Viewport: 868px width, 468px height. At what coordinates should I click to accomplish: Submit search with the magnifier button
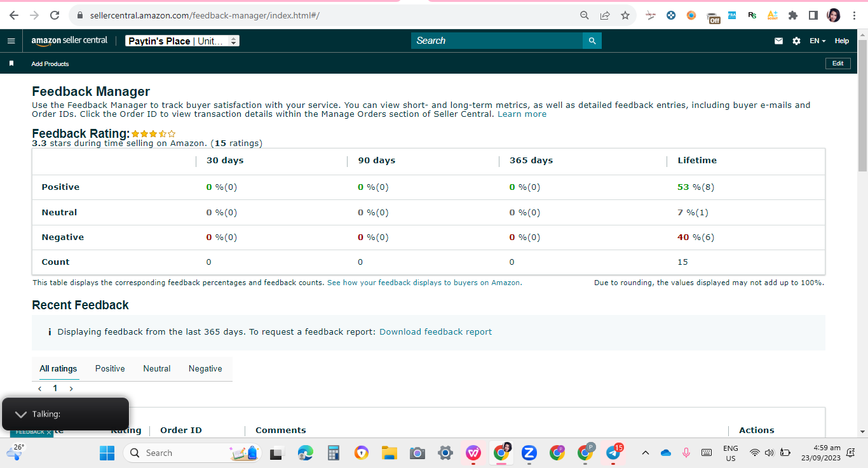tap(592, 41)
